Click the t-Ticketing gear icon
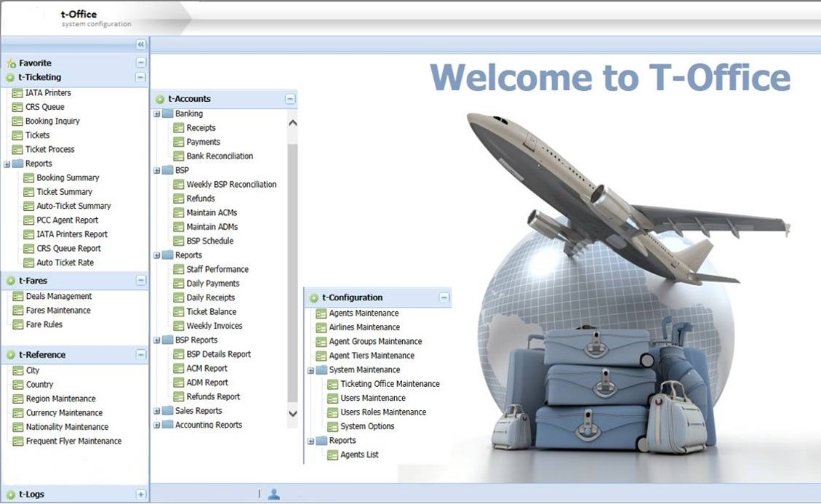Viewport: 821px width, 504px height. 10,78
